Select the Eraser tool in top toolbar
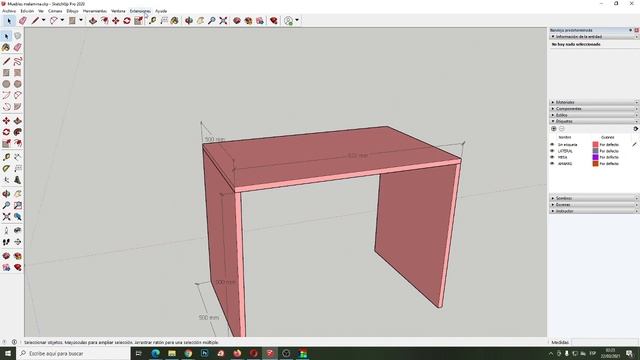This screenshot has height=360, width=640. [23, 20]
